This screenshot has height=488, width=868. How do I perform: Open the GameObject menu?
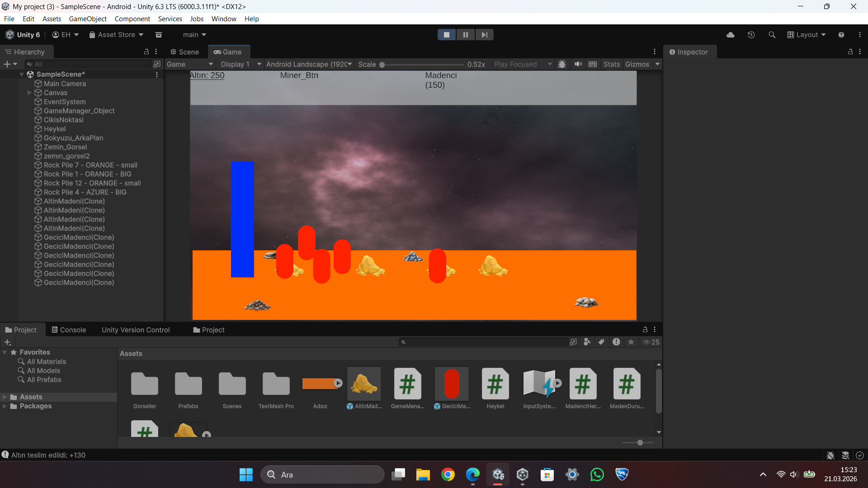(x=88, y=19)
